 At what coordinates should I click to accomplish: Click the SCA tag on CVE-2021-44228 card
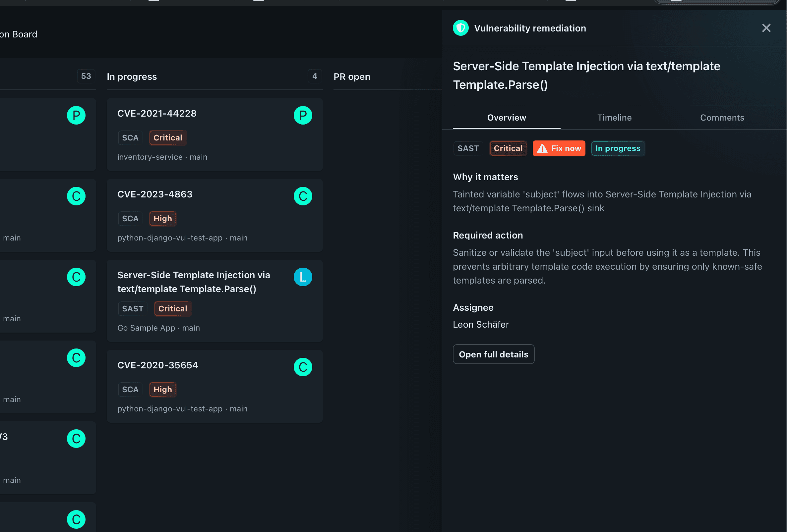130,138
